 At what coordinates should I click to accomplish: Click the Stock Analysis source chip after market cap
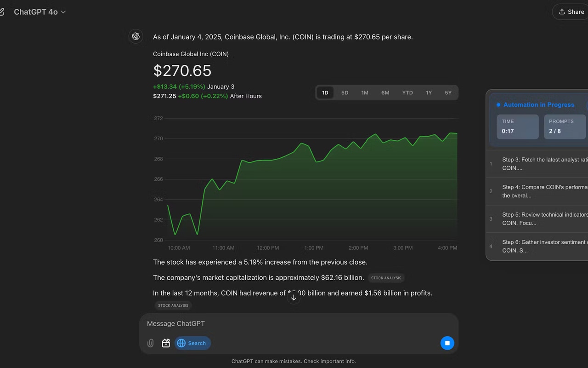[386, 278]
